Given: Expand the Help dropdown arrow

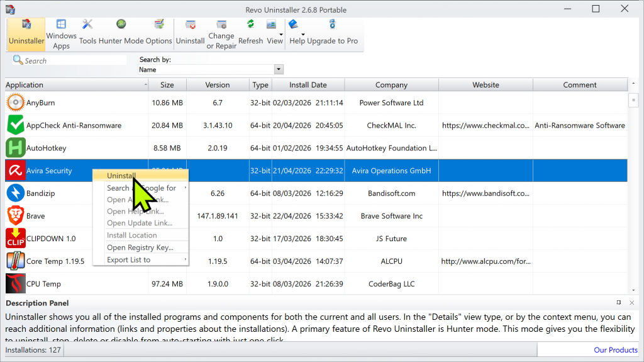Looking at the screenshot, I should pyautogui.click(x=303, y=35).
